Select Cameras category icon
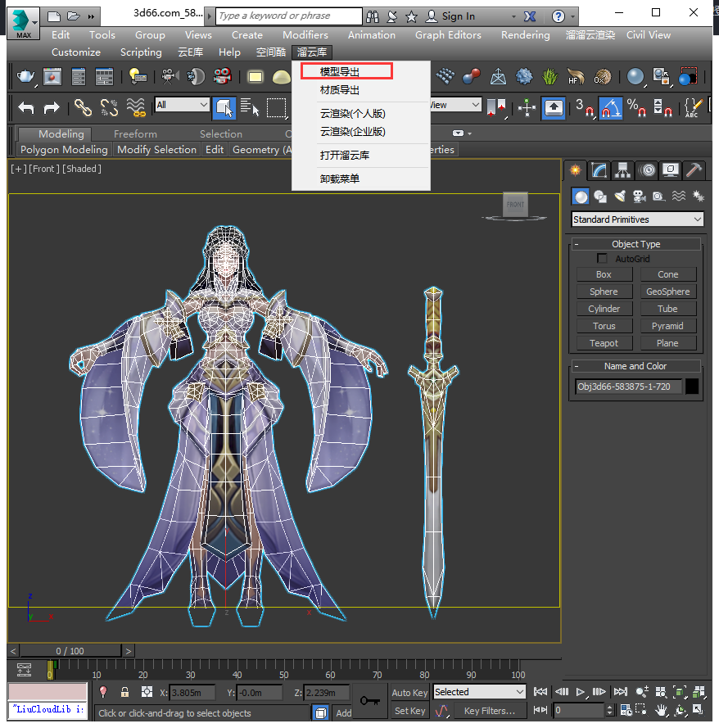The width and height of the screenshot is (719, 728). (x=640, y=197)
